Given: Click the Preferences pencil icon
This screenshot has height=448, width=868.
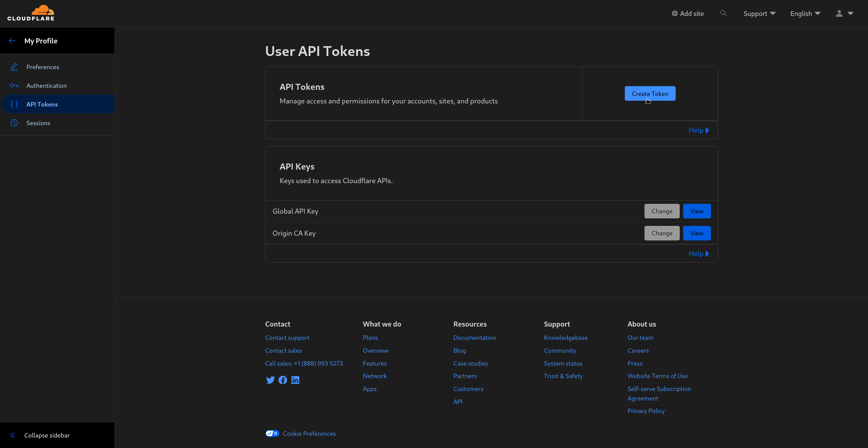Looking at the screenshot, I should (14, 67).
